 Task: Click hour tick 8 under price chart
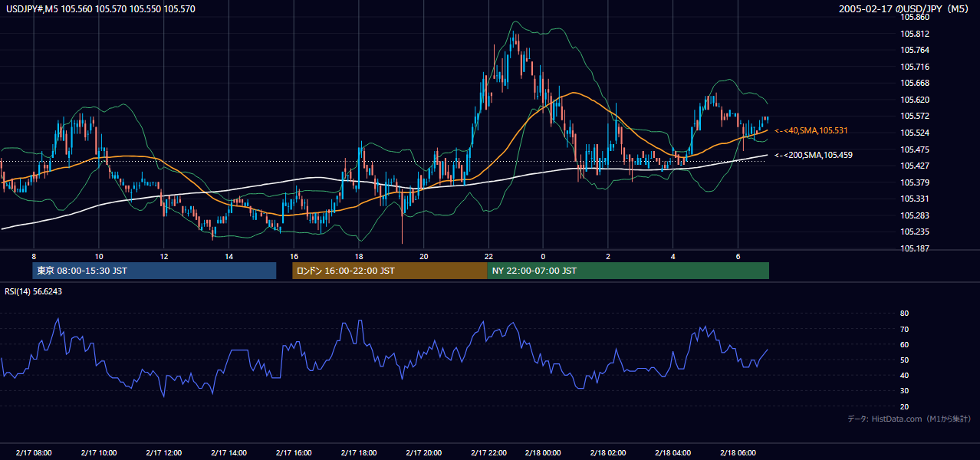click(x=34, y=255)
